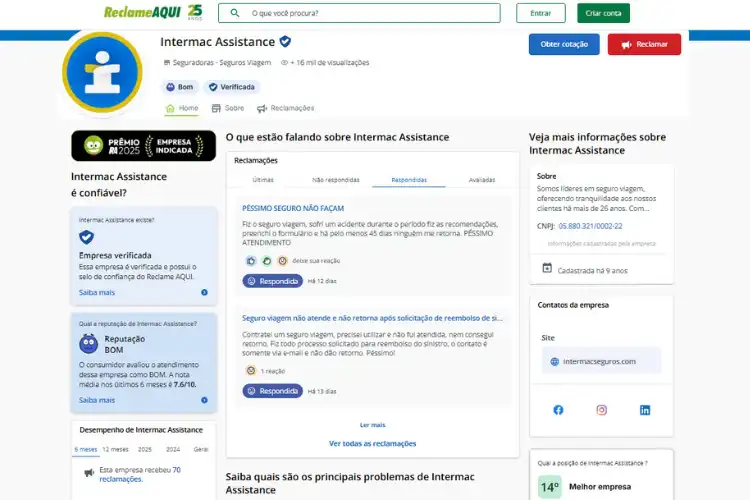Image resolution: width=750 pixels, height=500 pixels.
Task: Click the Prêmio RA 2025 Empresa Indicada banner
Action: 143,145
